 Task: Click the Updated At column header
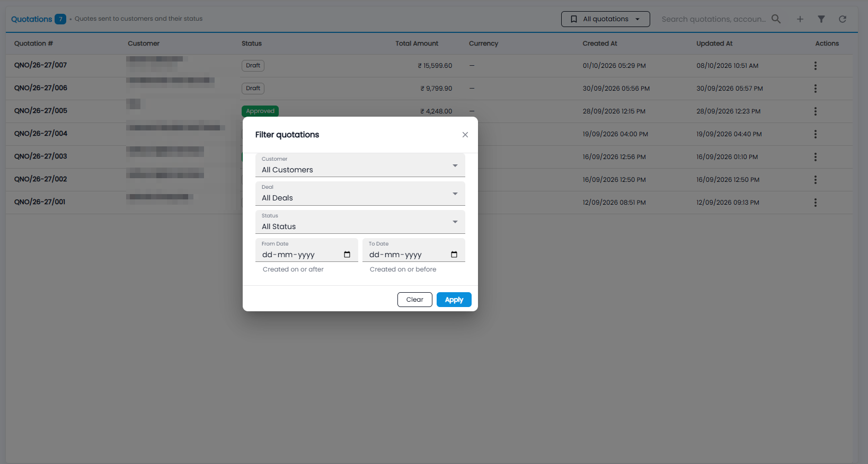click(714, 43)
